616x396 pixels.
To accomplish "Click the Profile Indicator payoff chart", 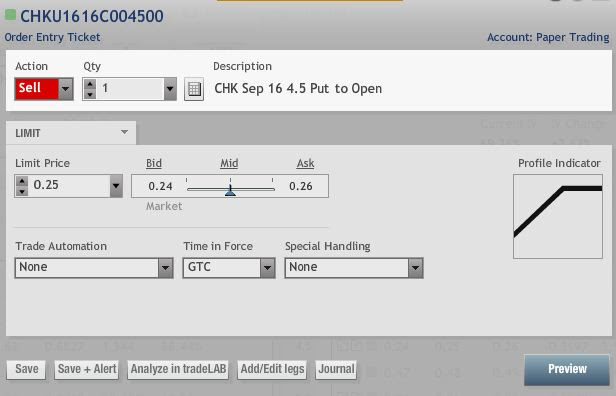I will point(558,216).
